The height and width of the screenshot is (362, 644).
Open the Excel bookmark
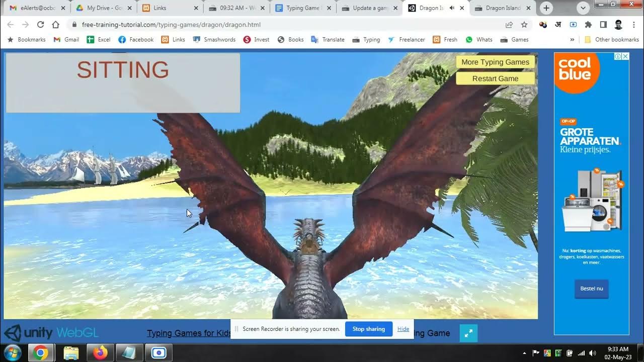click(x=99, y=39)
